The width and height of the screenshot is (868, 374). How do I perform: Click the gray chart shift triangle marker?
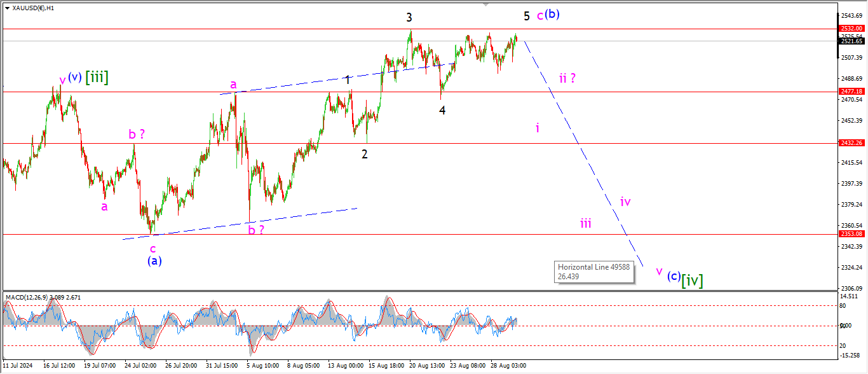(x=486, y=4)
